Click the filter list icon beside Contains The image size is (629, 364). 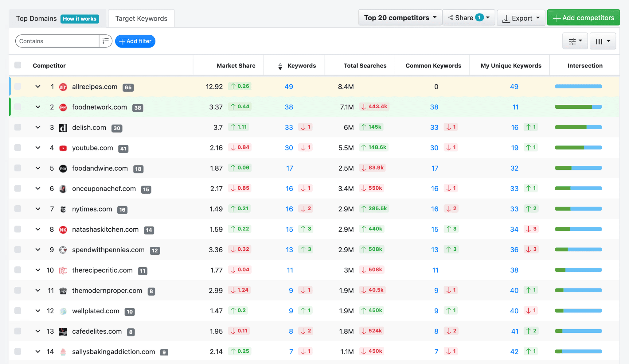pos(105,41)
